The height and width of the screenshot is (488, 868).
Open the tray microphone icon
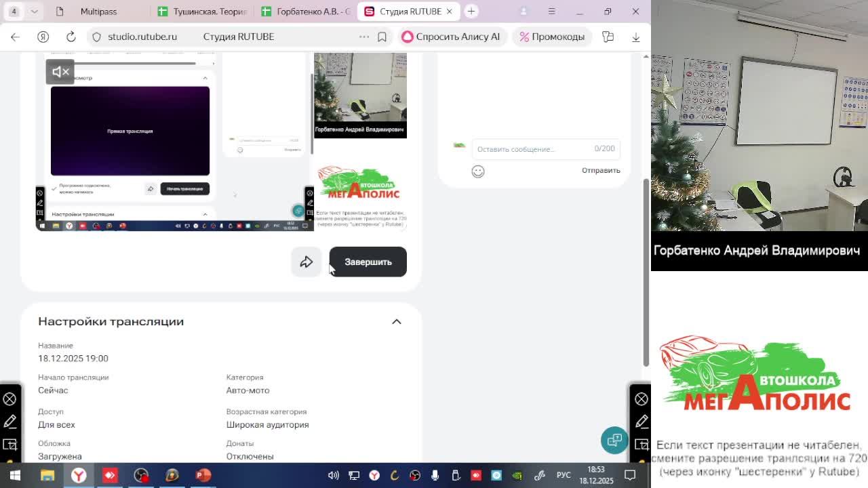pos(435,475)
